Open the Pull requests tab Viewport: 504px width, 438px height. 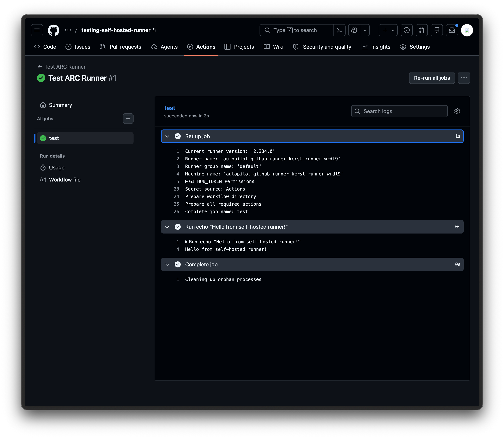121,47
